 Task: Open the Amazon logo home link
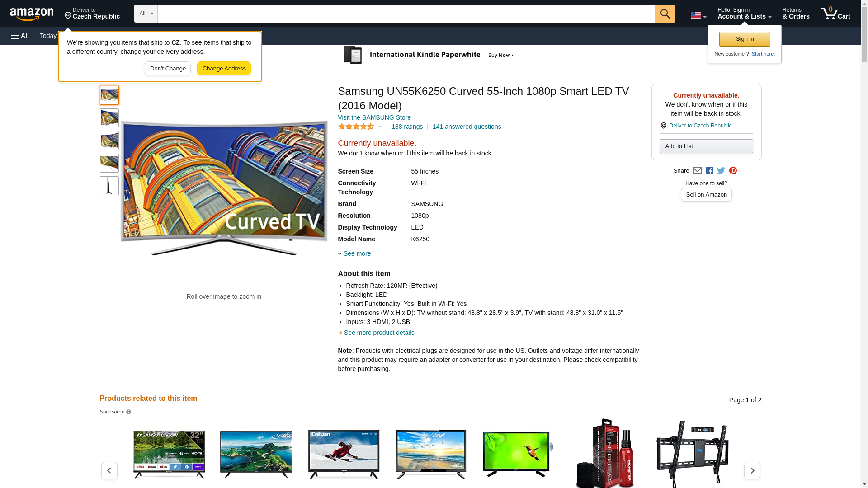point(32,14)
